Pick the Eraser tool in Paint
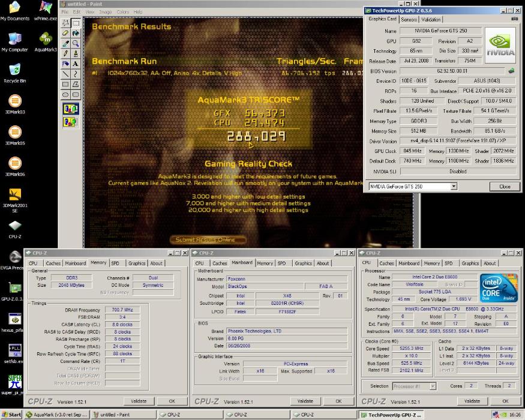This screenshot has width=525, height=420. (x=65, y=33)
